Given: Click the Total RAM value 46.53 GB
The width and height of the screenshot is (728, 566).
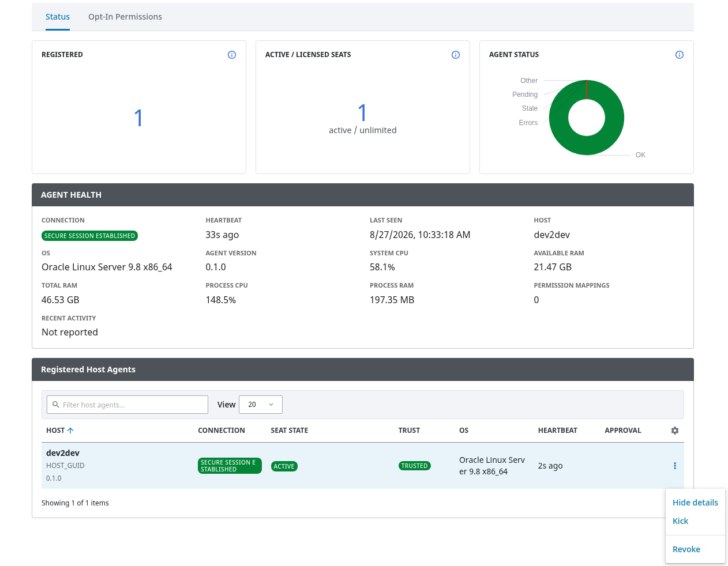Looking at the screenshot, I should 61,300.
